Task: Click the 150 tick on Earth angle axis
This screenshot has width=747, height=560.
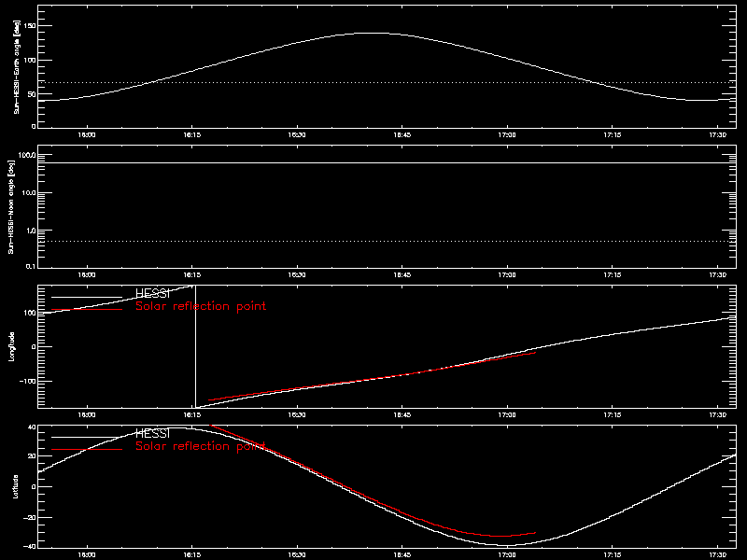Action: (30, 26)
